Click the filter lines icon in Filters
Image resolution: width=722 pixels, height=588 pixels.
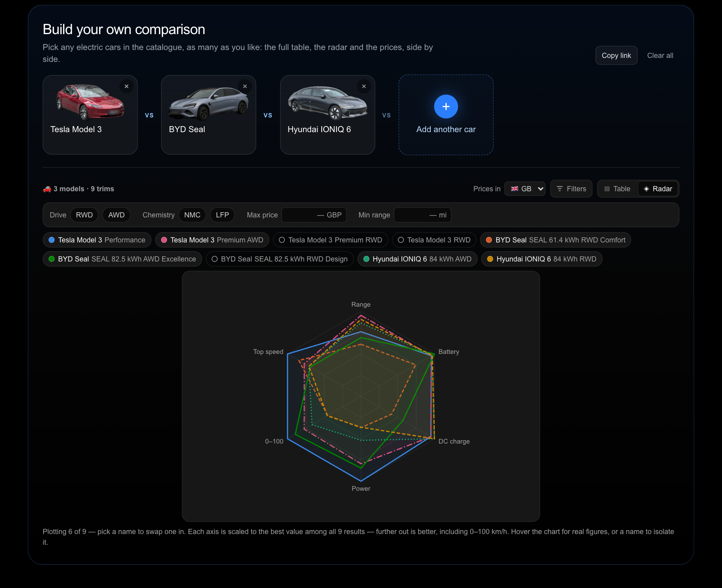tap(560, 189)
